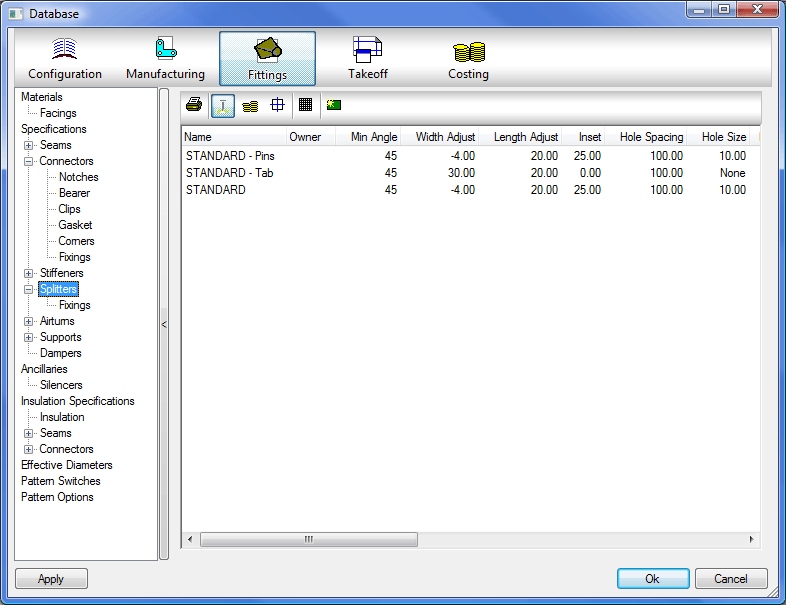Select Fixings under Connectors
The width and height of the screenshot is (786, 605).
point(75,257)
